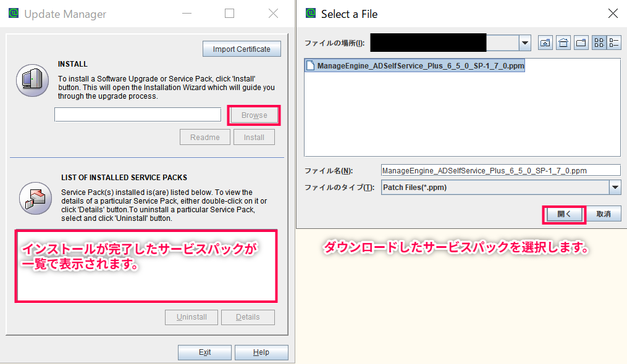The image size is (627, 364).
Task: Click Import Certificate in Update Manager
Action: pos(242,49)
